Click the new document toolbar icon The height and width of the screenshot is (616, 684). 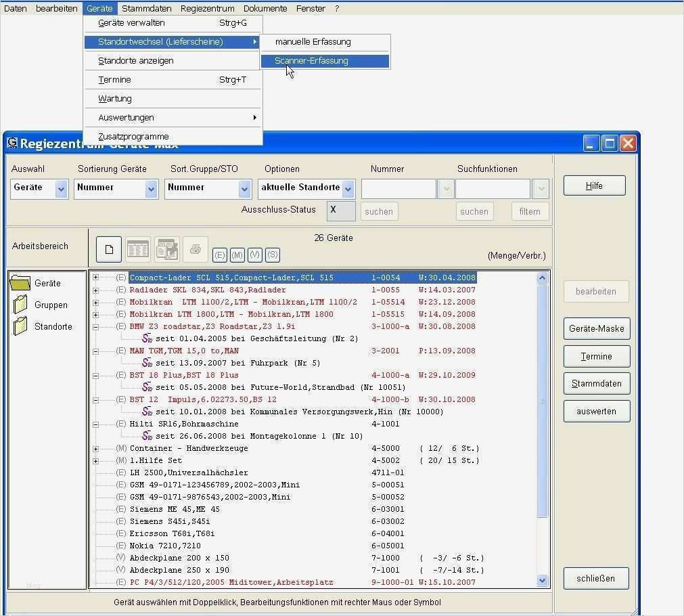(109, 249)
